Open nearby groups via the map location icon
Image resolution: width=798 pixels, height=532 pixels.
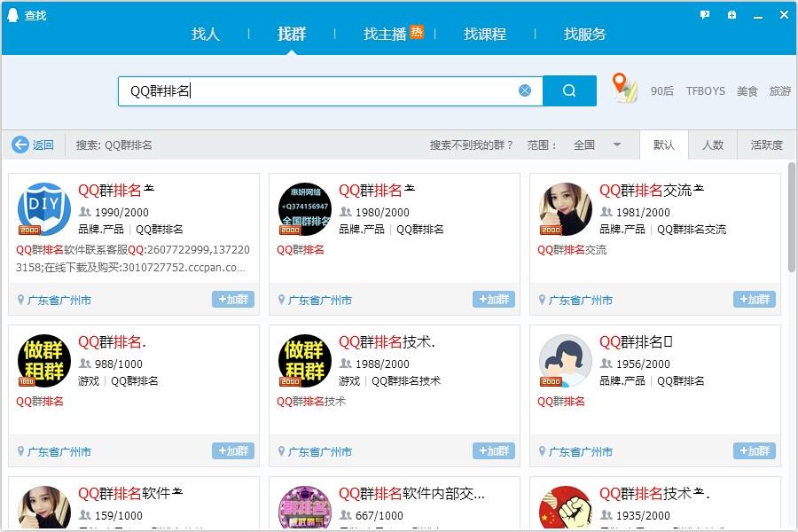click(x=624, y=90)
